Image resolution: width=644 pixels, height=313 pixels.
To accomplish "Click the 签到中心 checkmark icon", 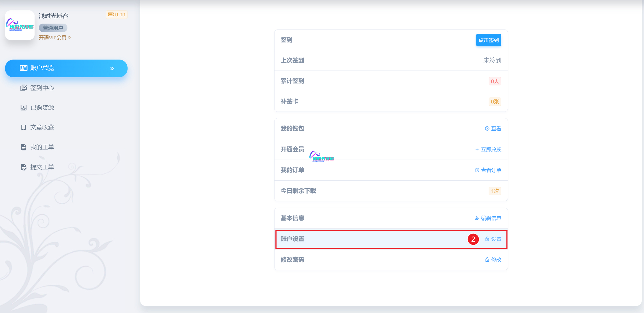I will pos(24,88).
